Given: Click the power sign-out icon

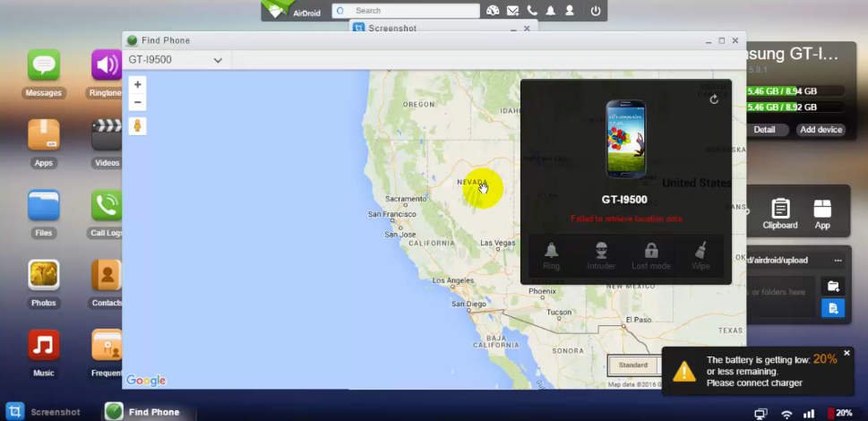Looking at the screenshot, I should 596,11.
